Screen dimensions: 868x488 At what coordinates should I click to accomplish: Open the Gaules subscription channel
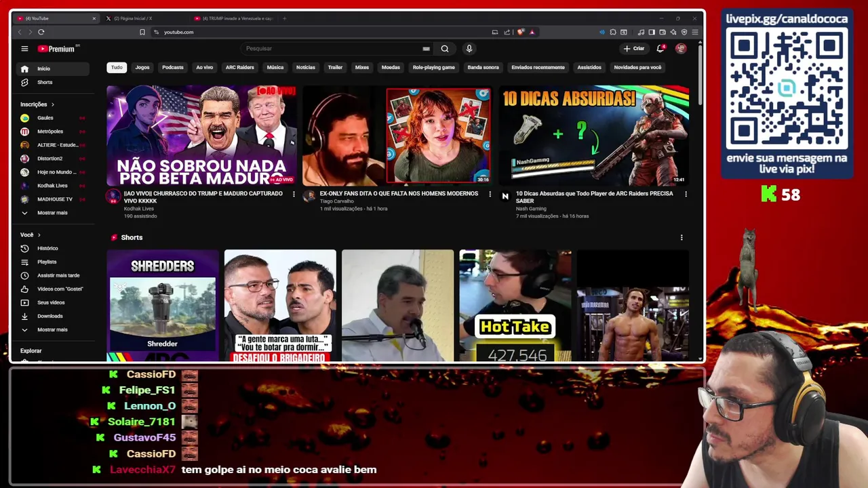(52, 118)
